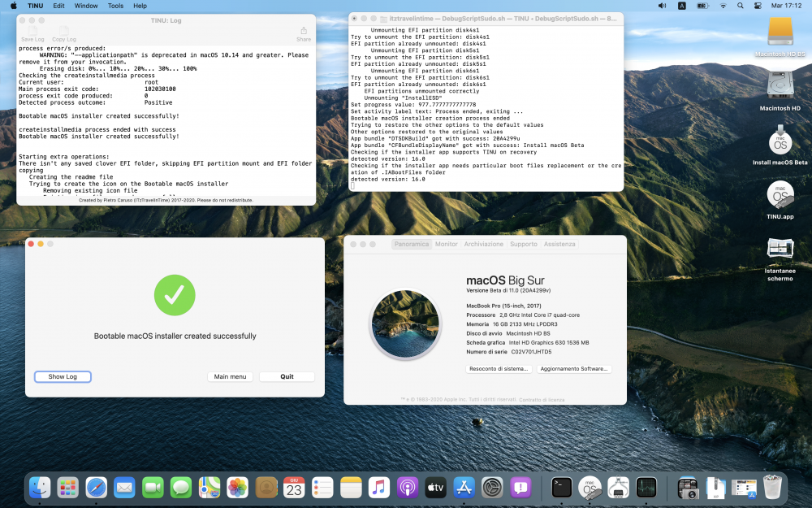Open Finder from the Dock

[40, 488]
